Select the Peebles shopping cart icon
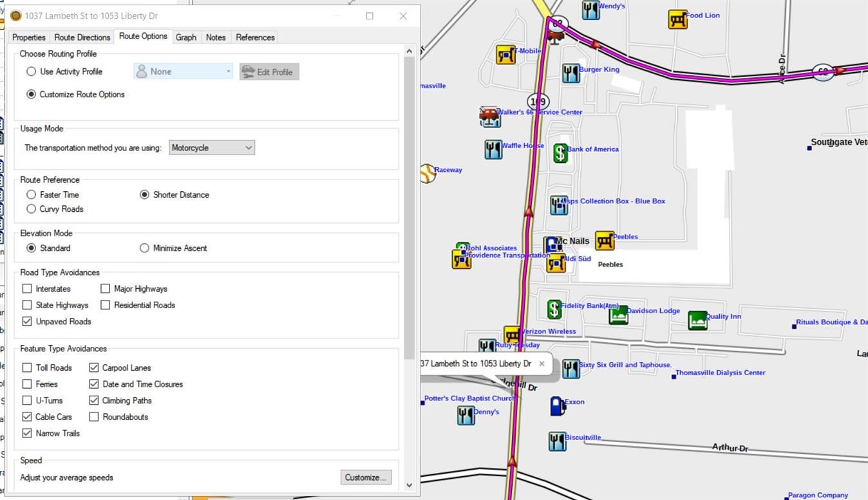Image resolution: width=868 pixels, height=500 pixels. tap(604, 241)
